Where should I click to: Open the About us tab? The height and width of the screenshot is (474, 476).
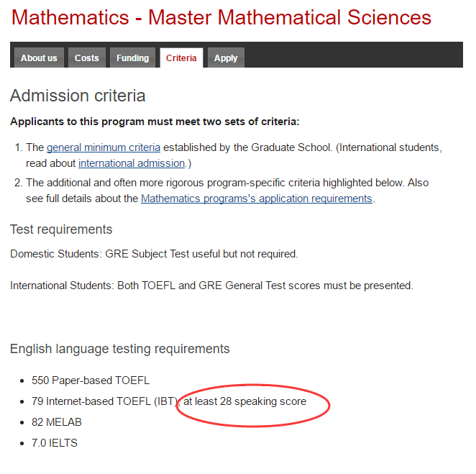tap(39, 58)
